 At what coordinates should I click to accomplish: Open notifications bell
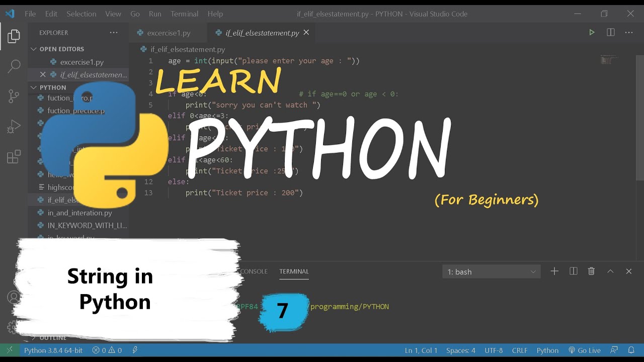click(631, 350)
